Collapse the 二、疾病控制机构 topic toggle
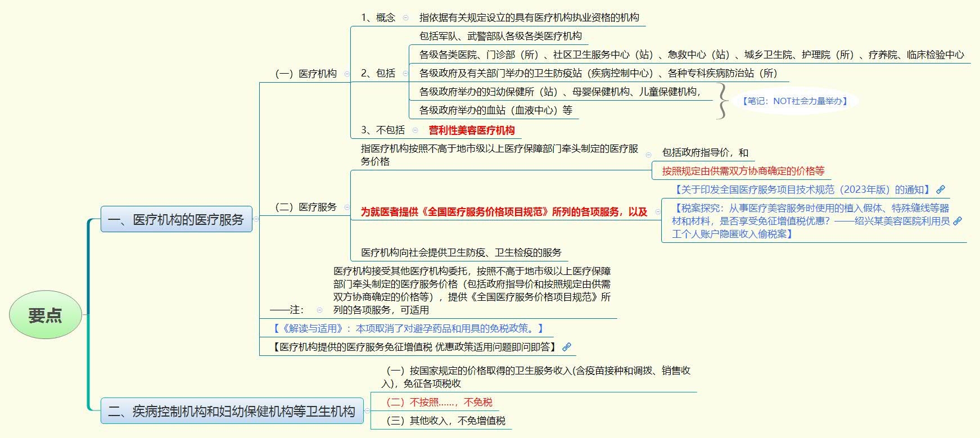980x438 pixels. coord(367,411)
